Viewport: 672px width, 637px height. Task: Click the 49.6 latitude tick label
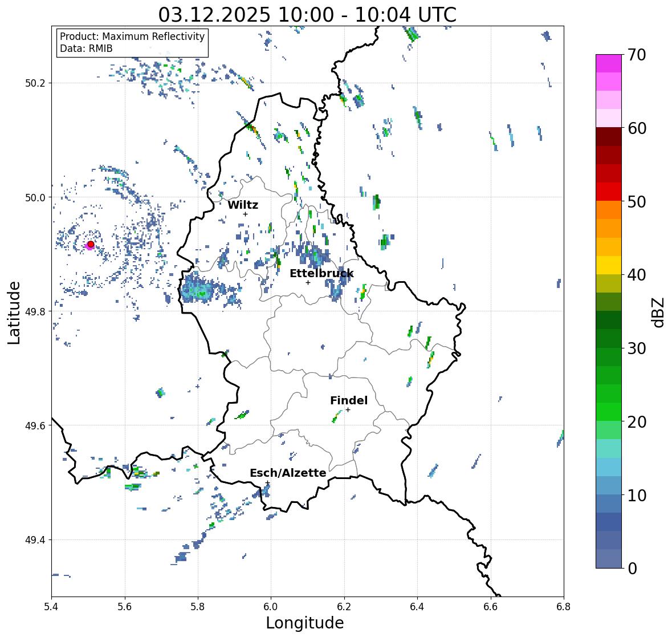click(35, 425)
